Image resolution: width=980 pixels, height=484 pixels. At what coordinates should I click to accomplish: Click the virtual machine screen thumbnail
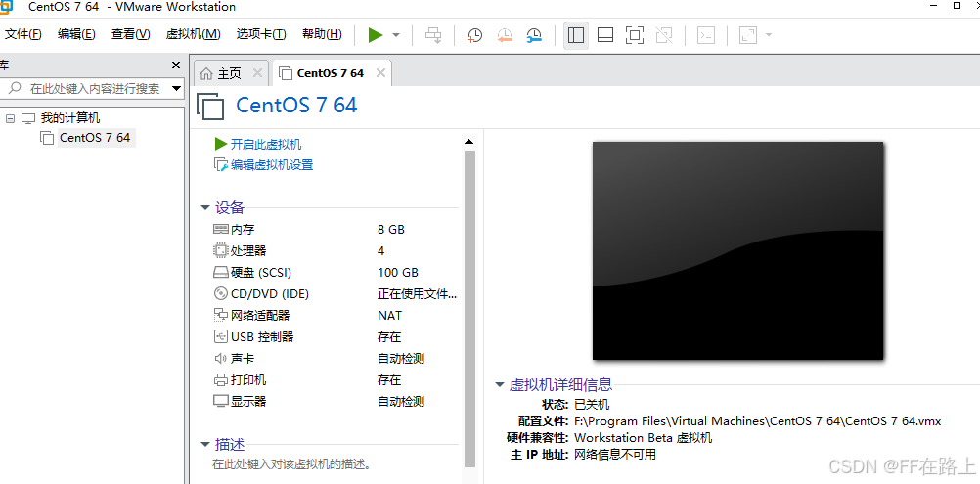point(738,251)
